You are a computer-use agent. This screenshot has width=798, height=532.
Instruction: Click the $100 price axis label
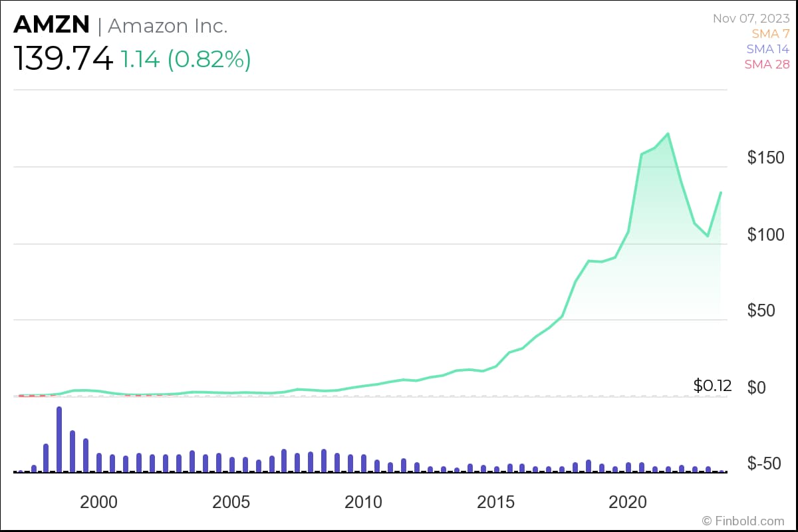(765, 235)
